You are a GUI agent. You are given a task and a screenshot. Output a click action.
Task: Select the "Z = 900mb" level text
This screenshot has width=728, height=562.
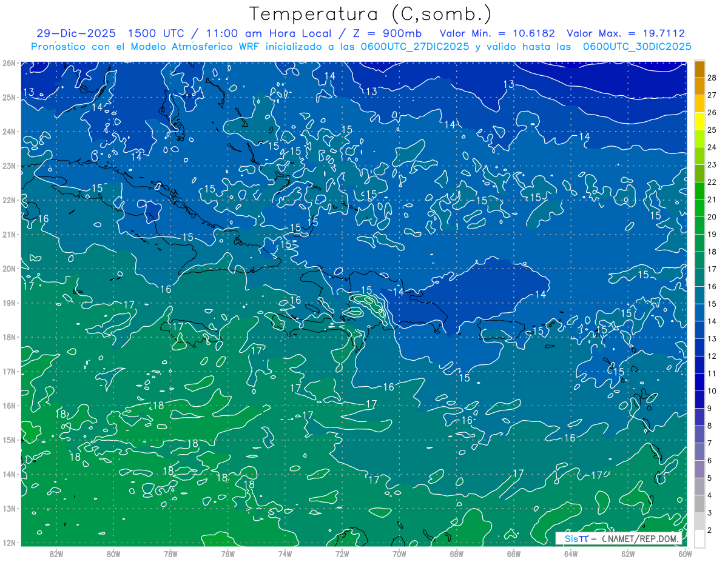(x=387, y=33)
